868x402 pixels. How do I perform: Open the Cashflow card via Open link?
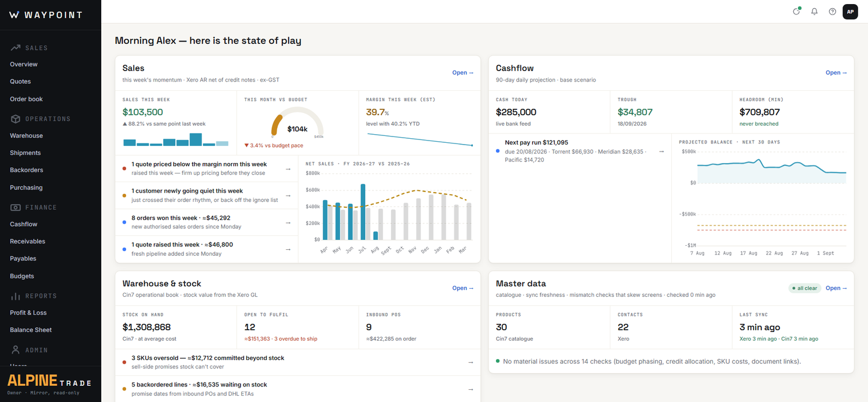click(836, 73)
